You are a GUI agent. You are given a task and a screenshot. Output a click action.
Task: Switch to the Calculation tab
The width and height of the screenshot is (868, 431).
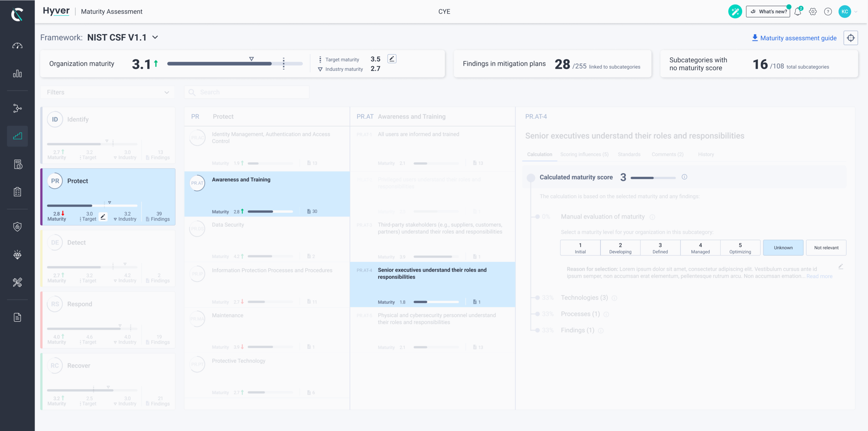tap(539, 154)
